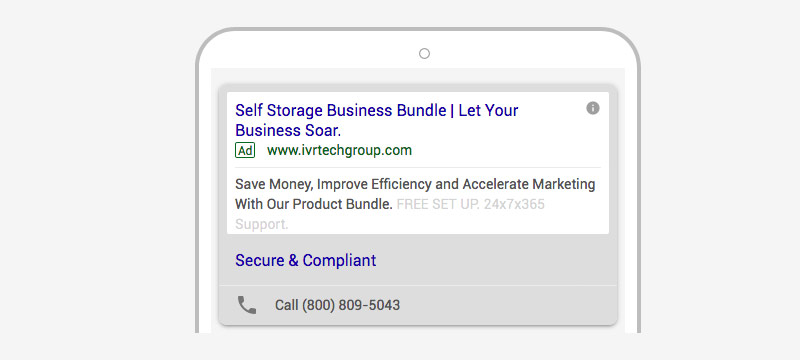The height and width of the screenshot is (360, 800).
Task: Click the 'Business Soar.' headline line
Action: click(288, 130)
